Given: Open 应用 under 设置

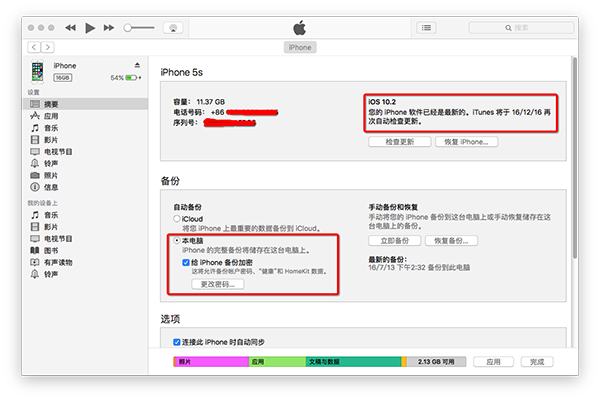Looking at the screenshot, I should [x=86, y=116].
